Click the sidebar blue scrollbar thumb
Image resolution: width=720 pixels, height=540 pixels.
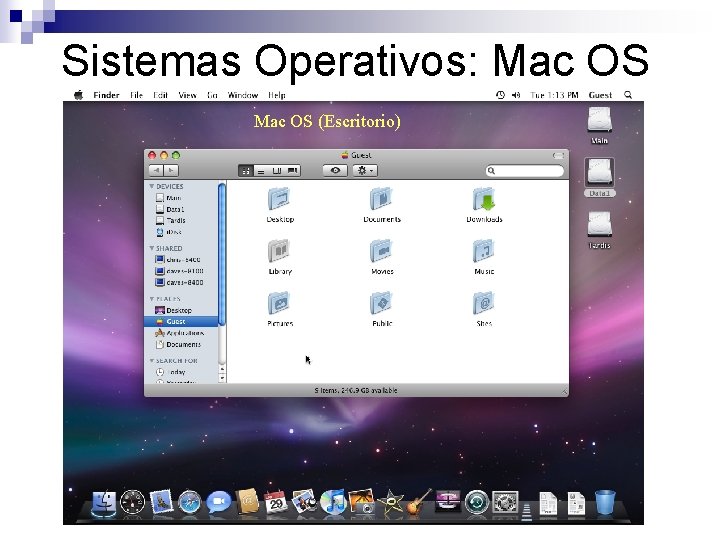(222, 254)
